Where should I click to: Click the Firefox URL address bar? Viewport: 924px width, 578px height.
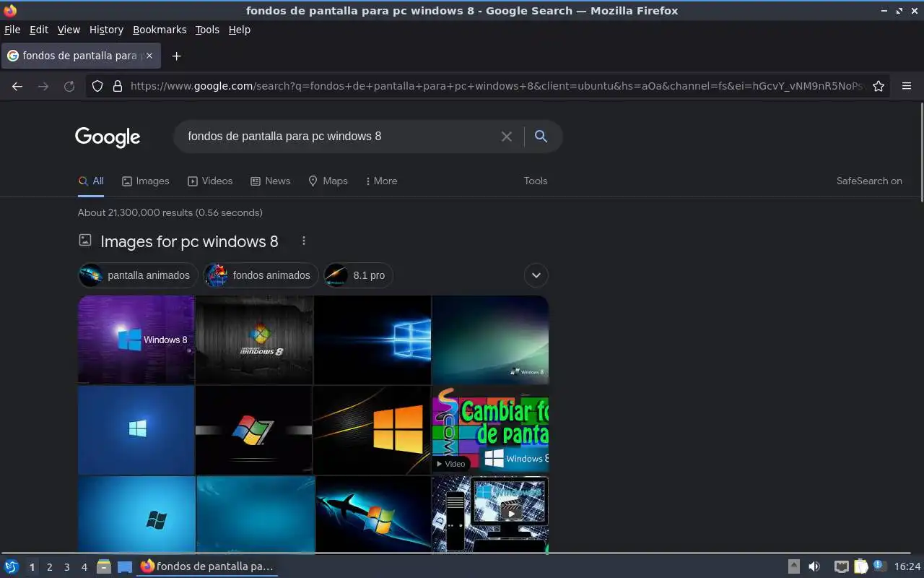click(x=497, y=86)
